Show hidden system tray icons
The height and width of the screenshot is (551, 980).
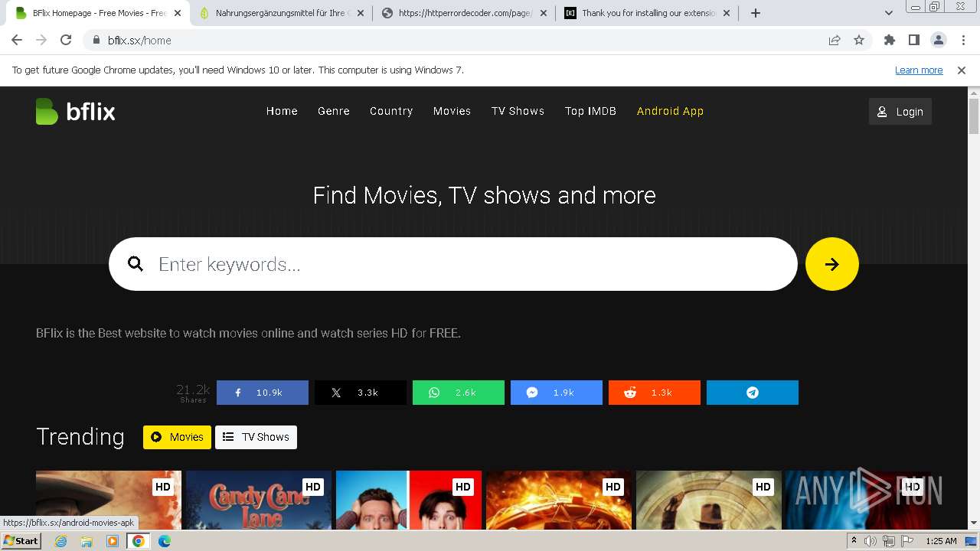[854, 541]
